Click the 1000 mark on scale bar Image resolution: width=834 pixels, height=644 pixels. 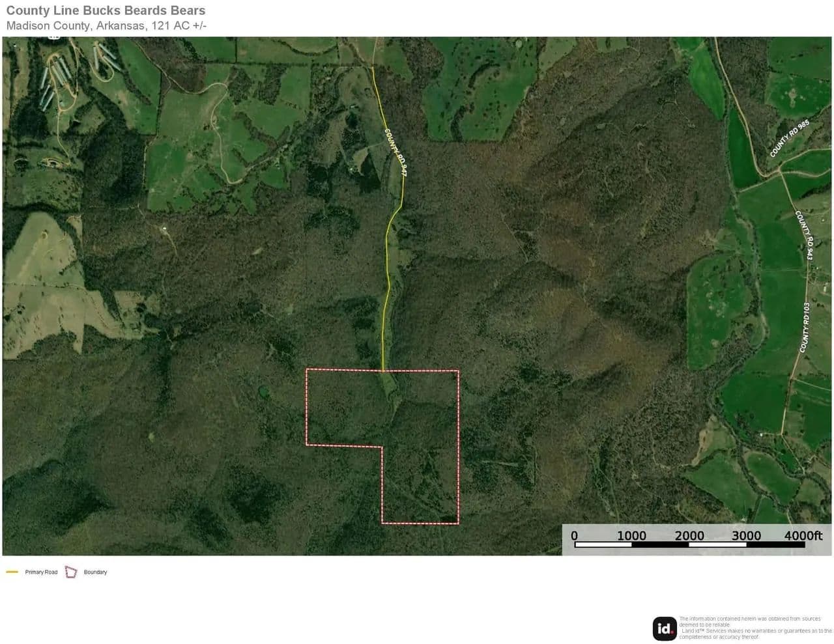click(x=631, y=536)
